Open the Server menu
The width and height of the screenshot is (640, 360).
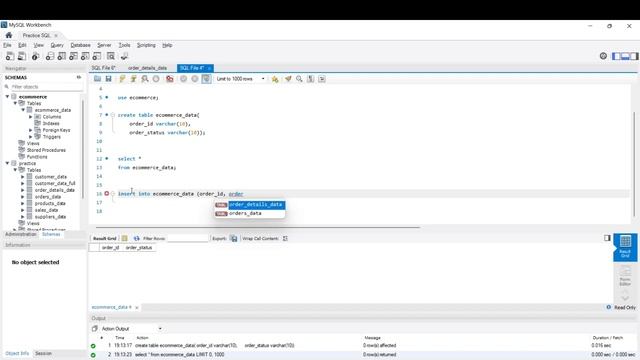pyautogui.click(x=104, y=45)
